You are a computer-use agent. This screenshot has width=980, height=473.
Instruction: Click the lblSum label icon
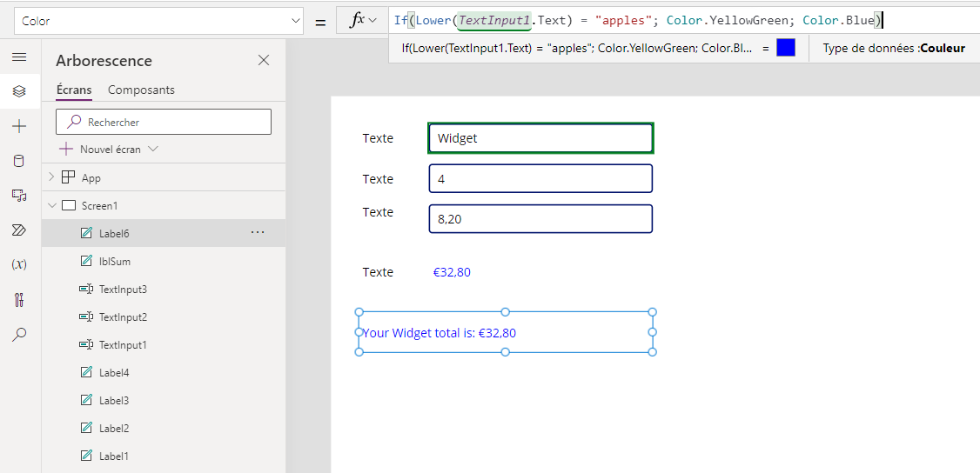[86, 262]
